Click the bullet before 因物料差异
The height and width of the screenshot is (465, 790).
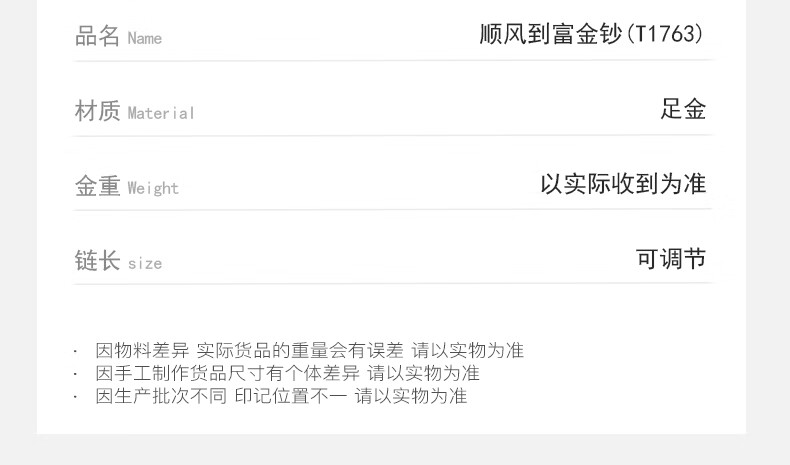click(x=76, y=350)
